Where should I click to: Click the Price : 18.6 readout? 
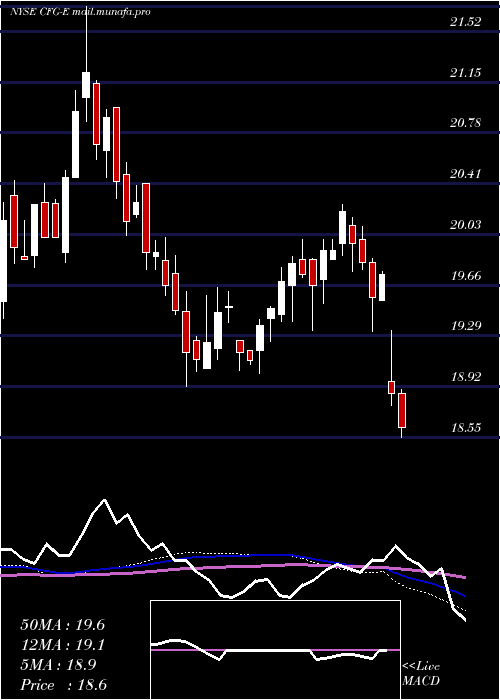point(62,685)
